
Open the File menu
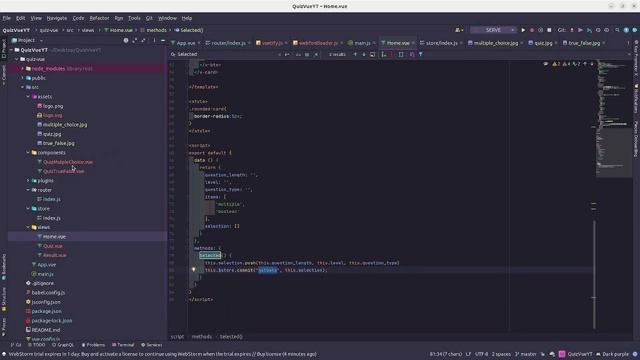(x=7, y=18)
